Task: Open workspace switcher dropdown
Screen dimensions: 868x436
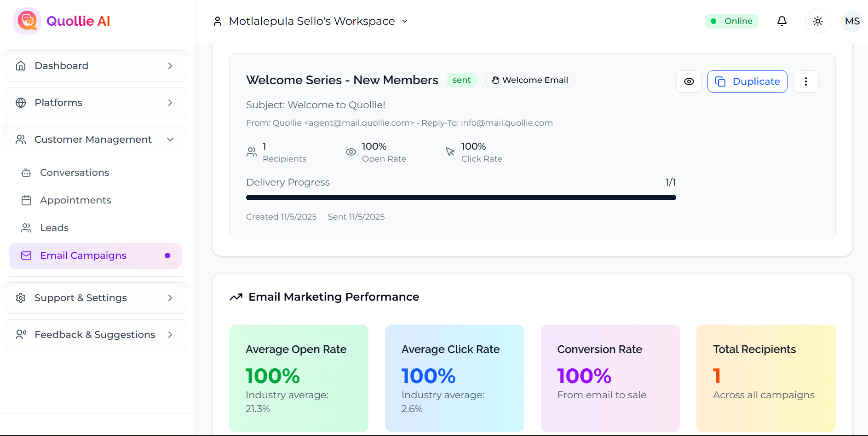Action: coord(311,21)
